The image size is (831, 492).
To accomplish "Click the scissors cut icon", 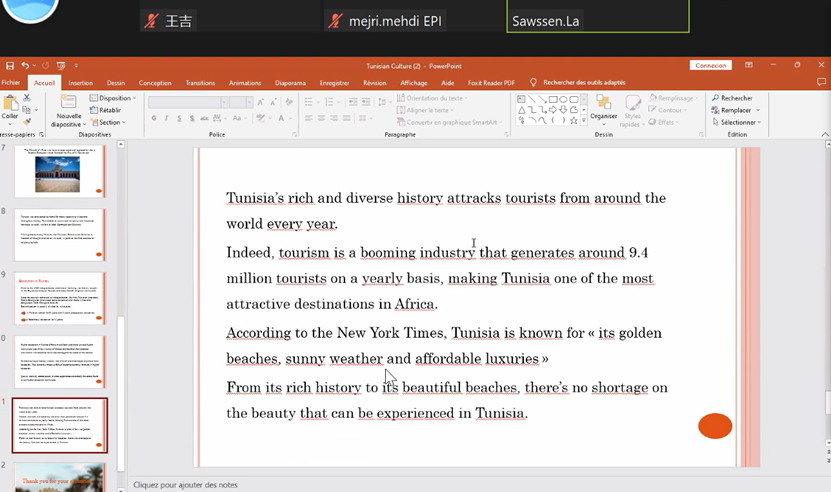I will 29,98.
